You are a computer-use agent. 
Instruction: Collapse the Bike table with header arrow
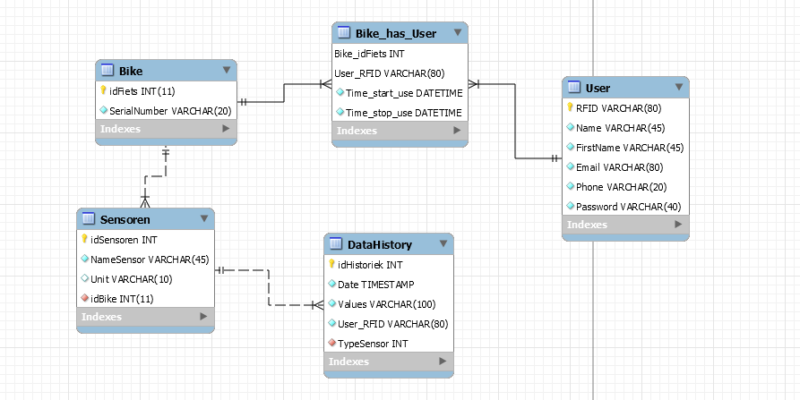pos(226,70)
